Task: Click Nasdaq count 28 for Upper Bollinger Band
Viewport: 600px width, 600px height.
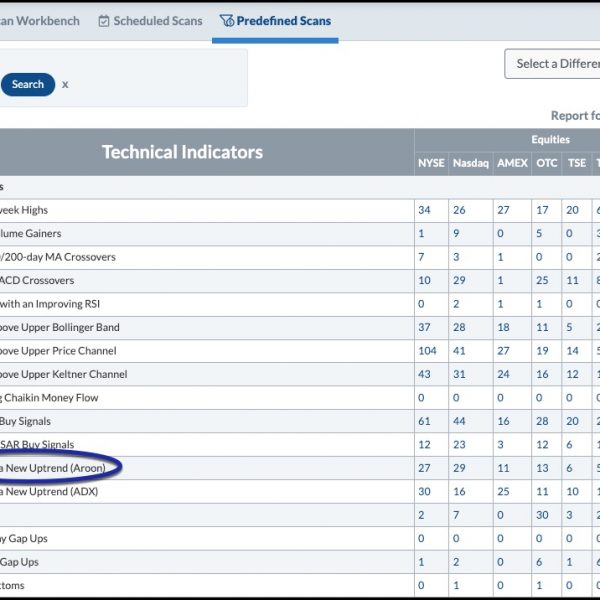Action: [x=459, y=327]
